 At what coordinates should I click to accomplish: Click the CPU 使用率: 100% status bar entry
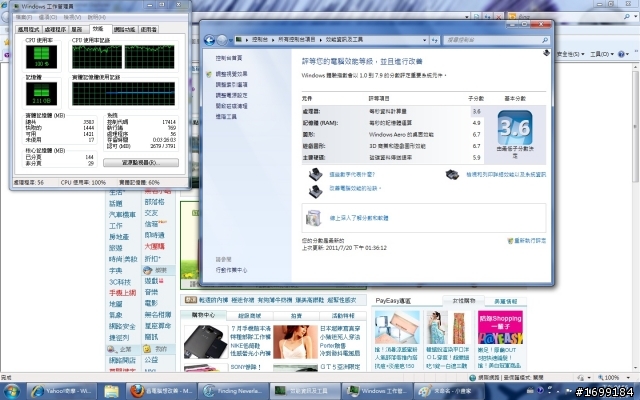point(83,182)
